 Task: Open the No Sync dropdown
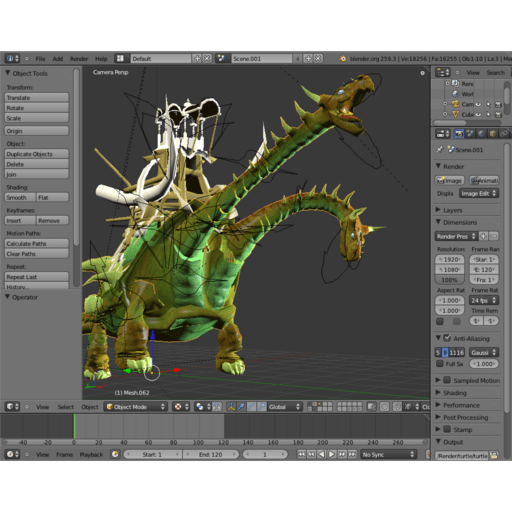tap(389, 454)
